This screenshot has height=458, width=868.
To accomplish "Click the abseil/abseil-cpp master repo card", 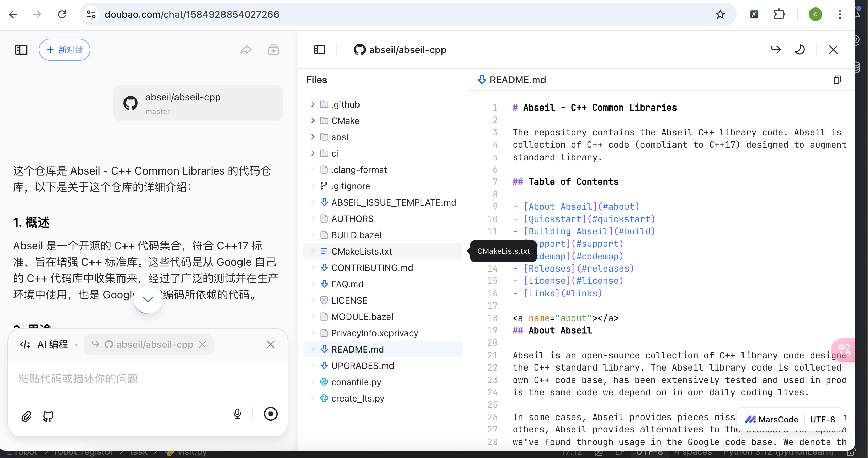I will [198, 103].
